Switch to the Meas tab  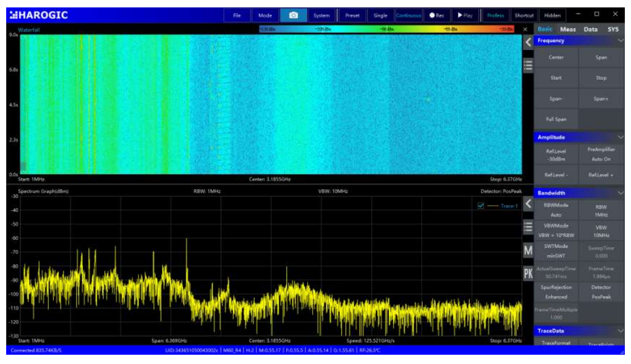(x=568, y=29)
